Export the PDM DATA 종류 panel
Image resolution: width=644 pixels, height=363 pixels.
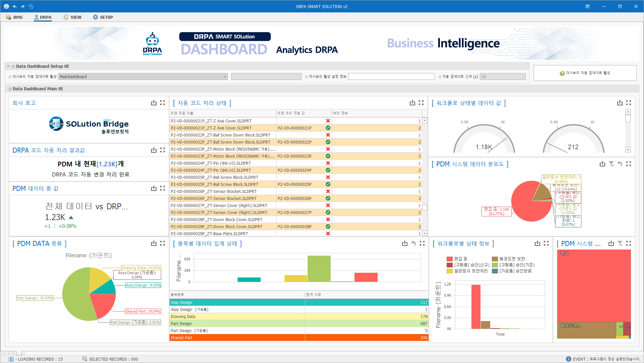[154, 244]
